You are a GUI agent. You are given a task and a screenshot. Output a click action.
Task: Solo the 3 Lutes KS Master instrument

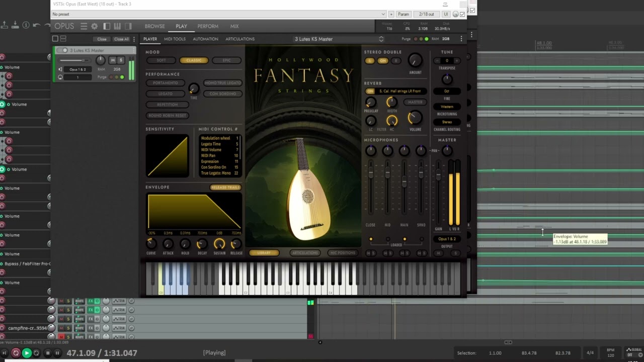coord(121,60)
